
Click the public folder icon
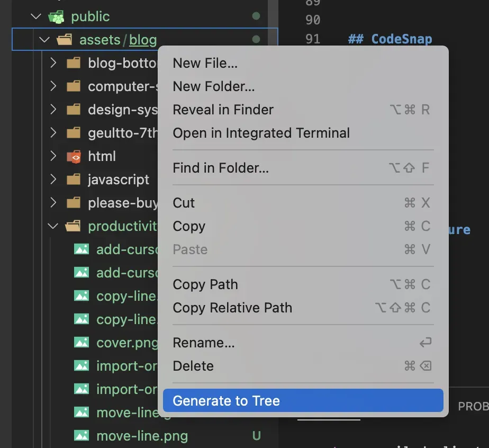click(x=57, y=16)
